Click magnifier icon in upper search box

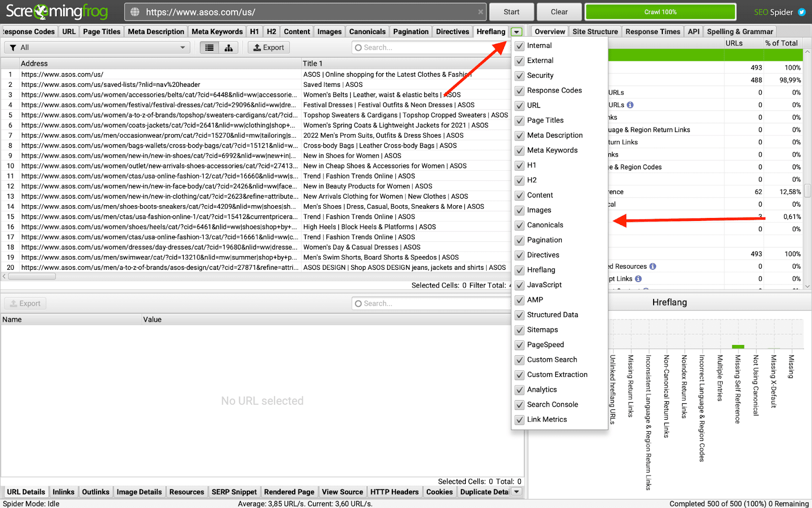[358, 47]
